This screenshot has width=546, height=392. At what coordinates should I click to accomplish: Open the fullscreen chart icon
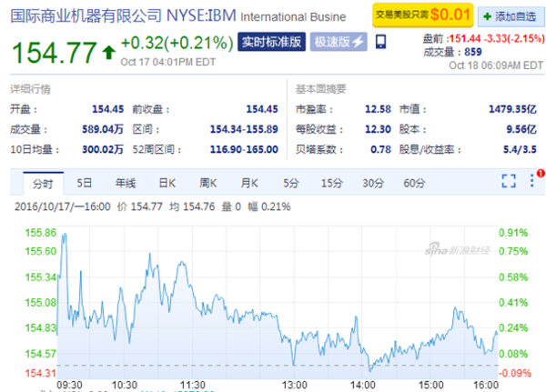(x=509, y=181)
